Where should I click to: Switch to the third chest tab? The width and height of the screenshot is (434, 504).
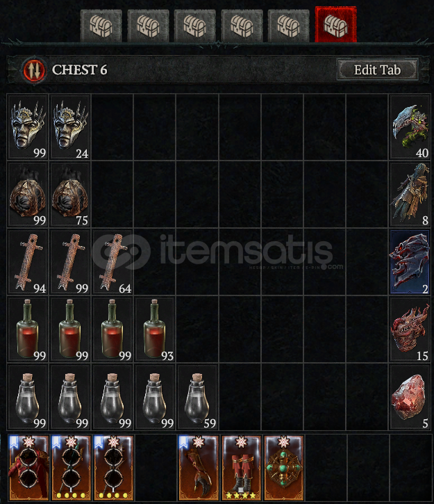click(195, 26)
